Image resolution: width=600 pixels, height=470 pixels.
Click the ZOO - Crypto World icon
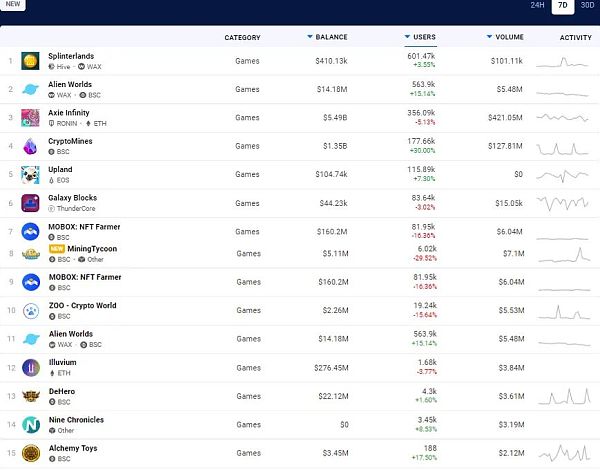click(30, 311)
